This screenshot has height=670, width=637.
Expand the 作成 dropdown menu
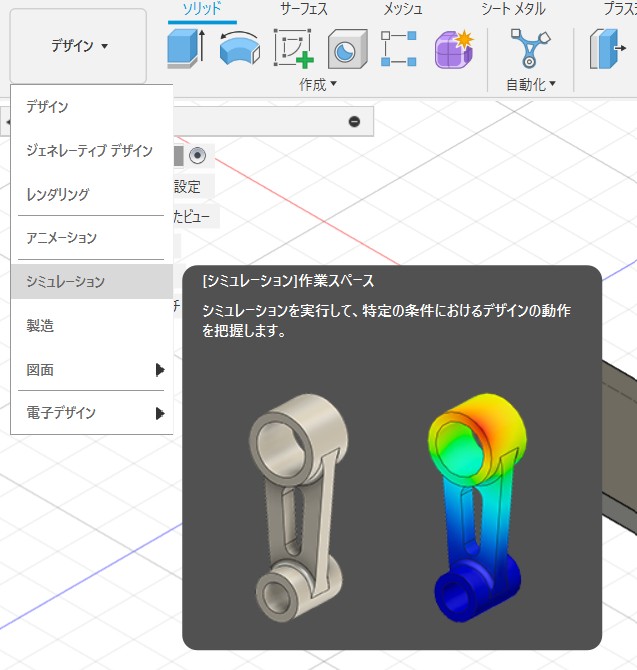pos(318,85)
